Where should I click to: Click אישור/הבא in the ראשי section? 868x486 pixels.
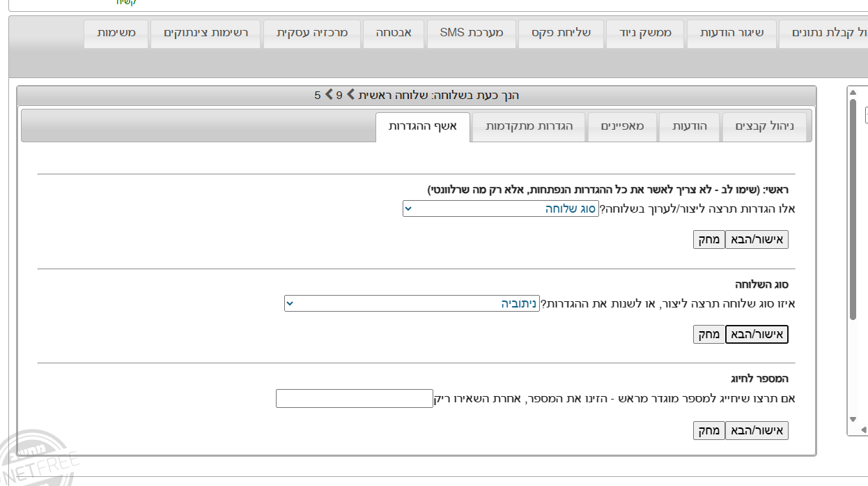click(x=757, y=240)
